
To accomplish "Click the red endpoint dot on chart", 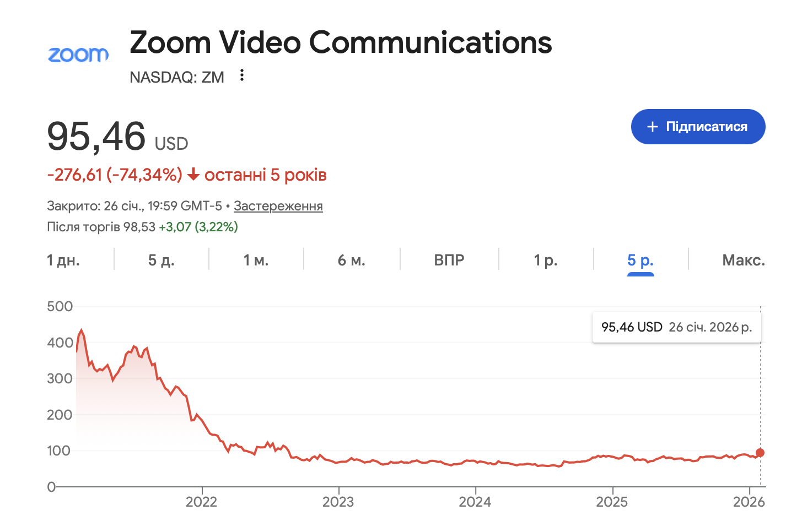I will coord(760,453).
